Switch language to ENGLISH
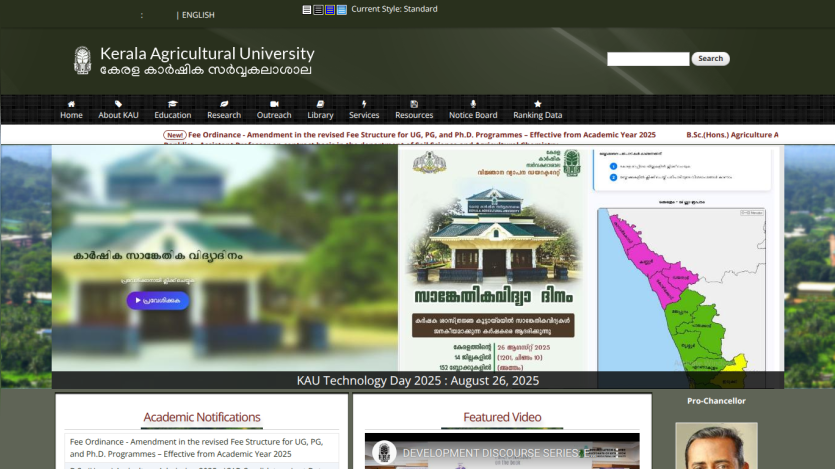Image resolution: width=835 pixels, height=469 pixels. [x=198, y=15]
